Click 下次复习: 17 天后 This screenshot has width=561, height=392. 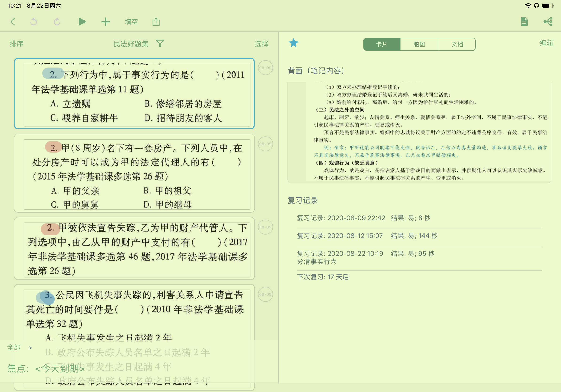323,277
